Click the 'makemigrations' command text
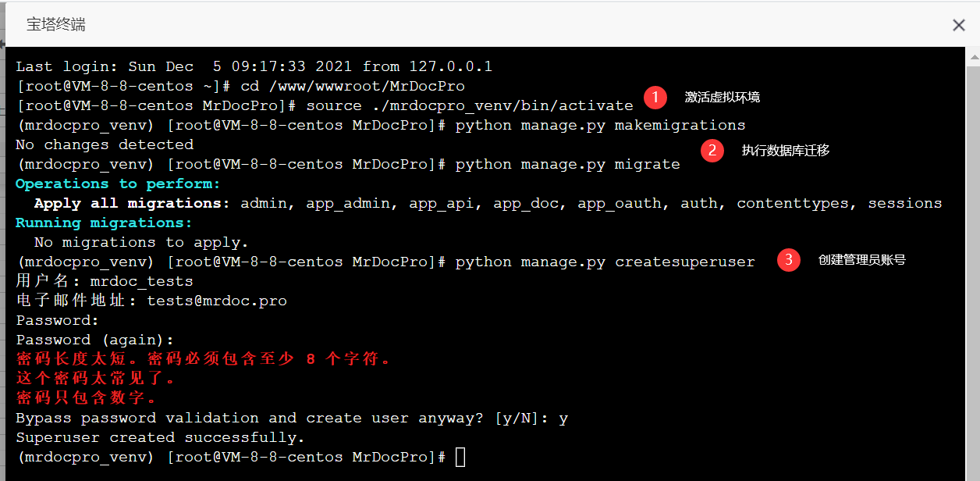Image resolution: width=980 pixels, height=481 pixels. (x=680, y=125)
